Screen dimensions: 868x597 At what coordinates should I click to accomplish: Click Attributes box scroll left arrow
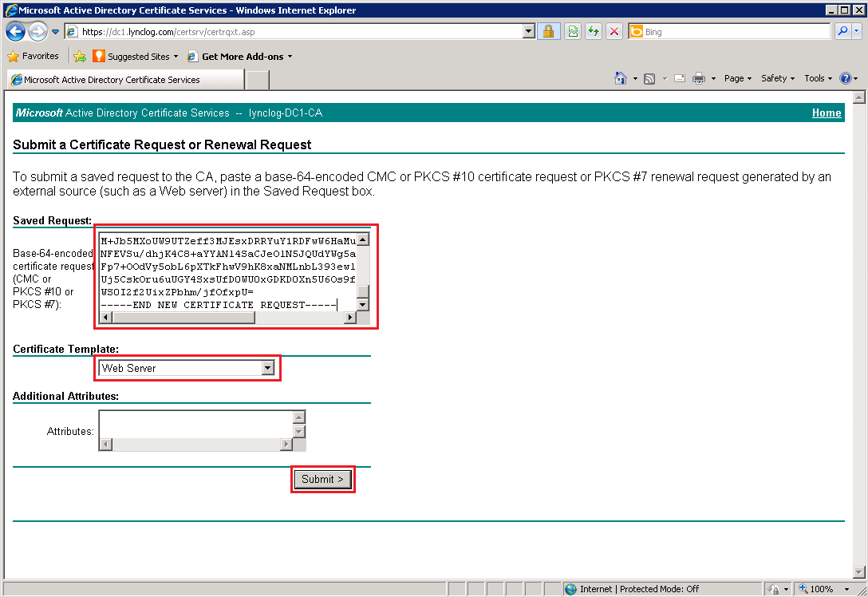point(106,444)
